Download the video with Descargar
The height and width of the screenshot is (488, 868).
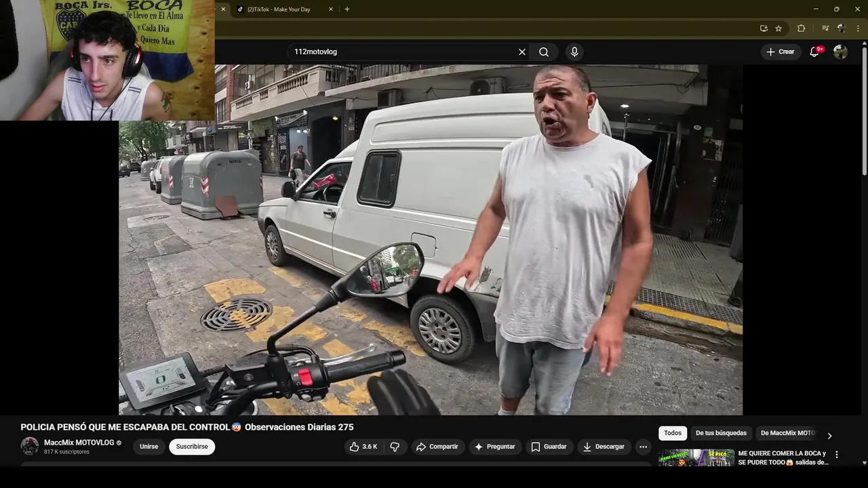(x=604, y=447)
